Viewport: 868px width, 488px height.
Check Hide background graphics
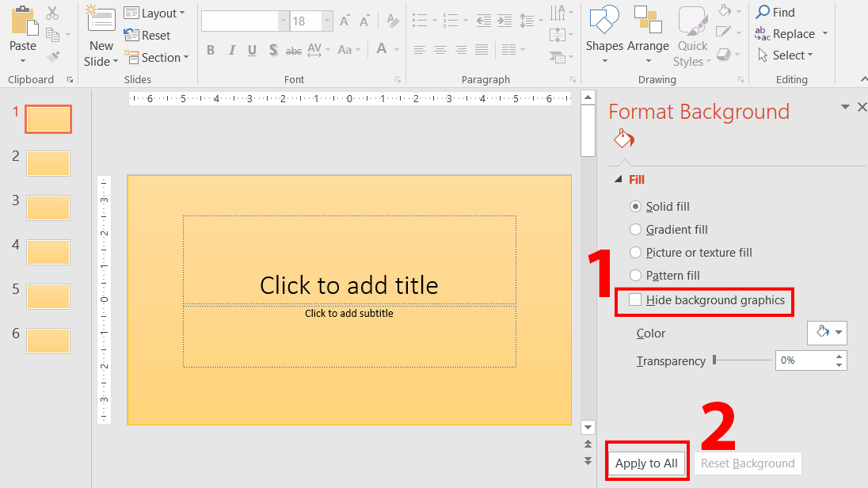tap(635, 300)
